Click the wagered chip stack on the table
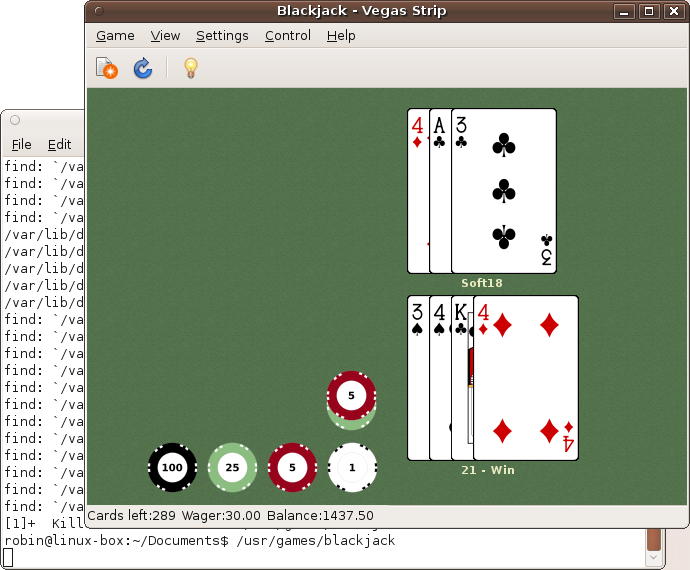690x570 pixels. click(x=351, y=400)
